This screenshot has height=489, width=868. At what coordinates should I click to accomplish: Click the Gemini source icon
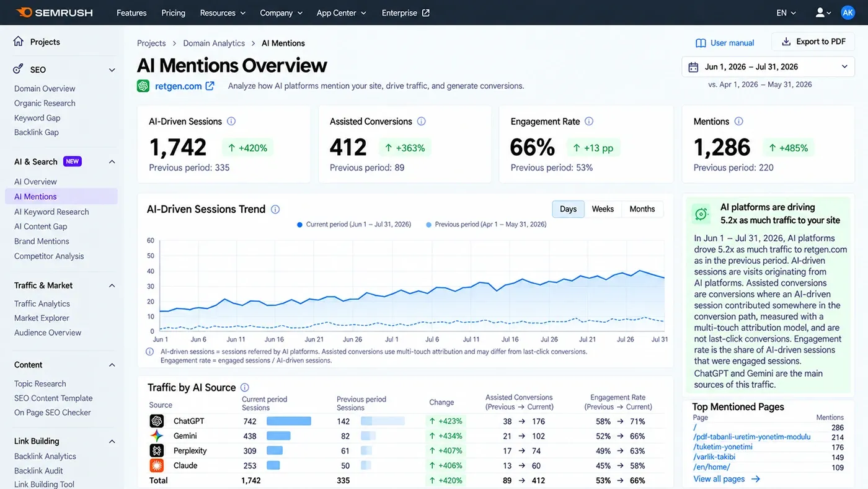click(x=157, y=436)
